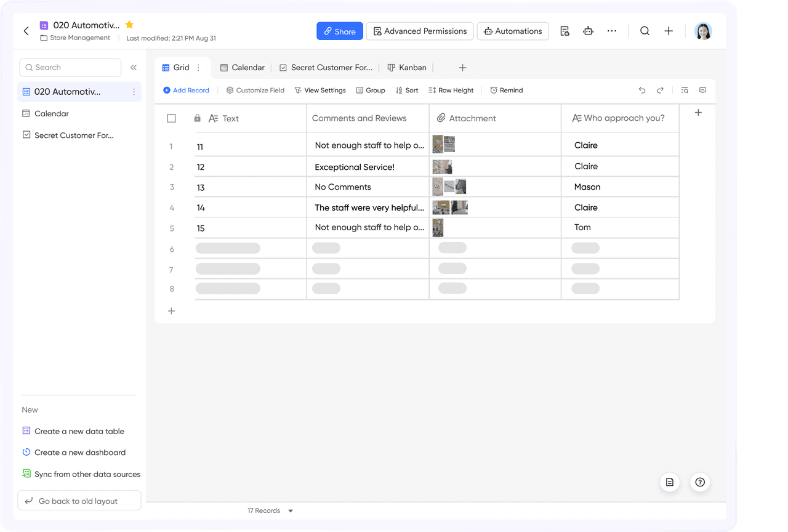Open options menu for 020 Automotiv... sidebar item

click(x=134, y=92)
